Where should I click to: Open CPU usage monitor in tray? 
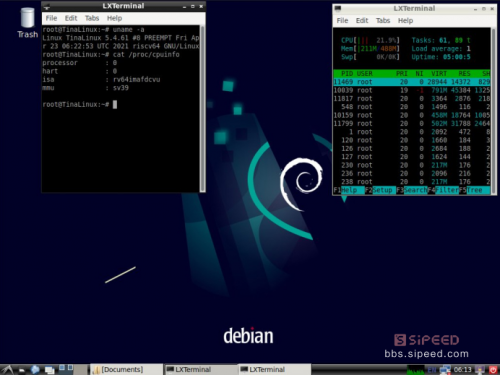416,370
